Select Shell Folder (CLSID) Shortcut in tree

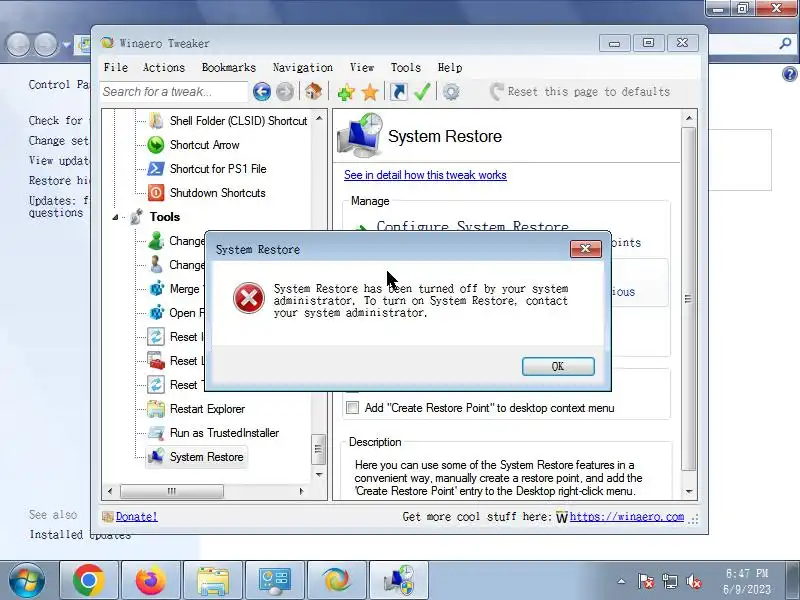point(238,121)
